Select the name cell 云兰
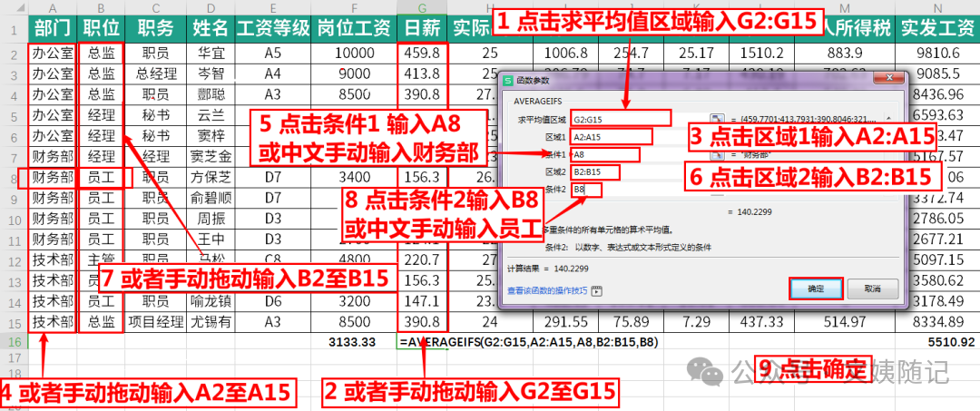980x411 pixels. pos(211,115)
